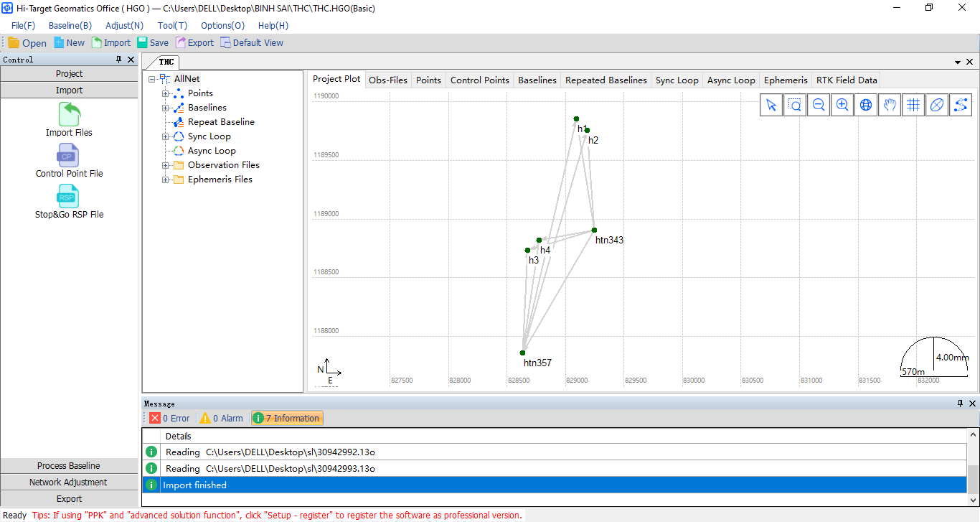Open the Import Files icon
Viewport: 980px width, 522px height.
pos(69,114)
